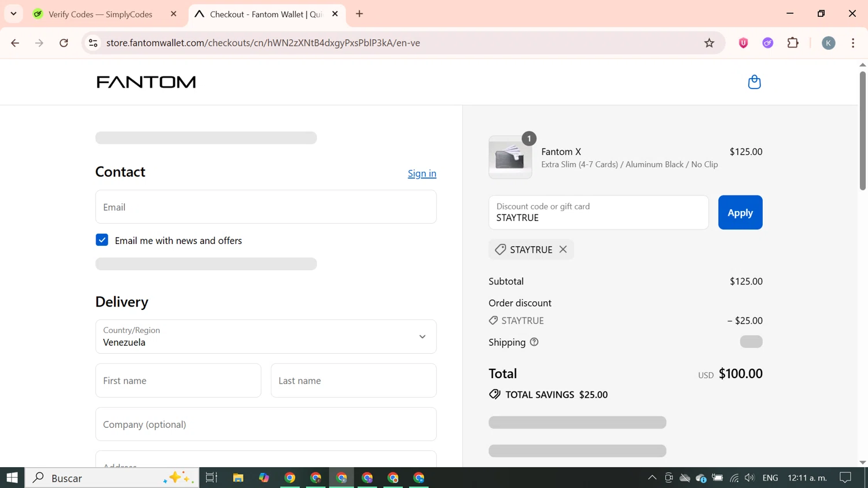Click the Order discount label
Viewport: 868px width, 488px height.
[520, 303]
